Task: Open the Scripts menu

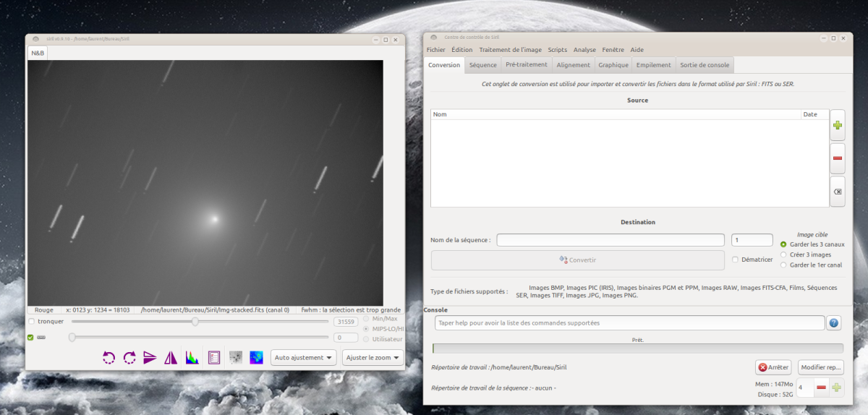Action: (x=557, y=50)
